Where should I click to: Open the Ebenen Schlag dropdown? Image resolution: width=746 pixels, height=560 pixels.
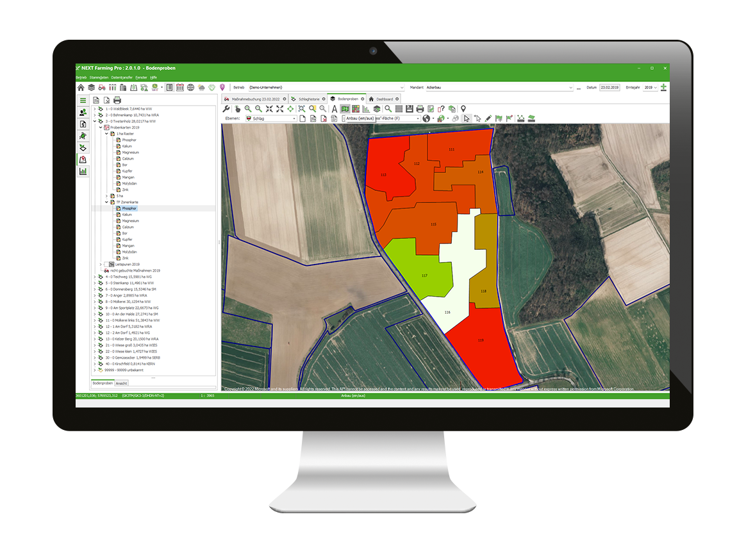[294, 118]
